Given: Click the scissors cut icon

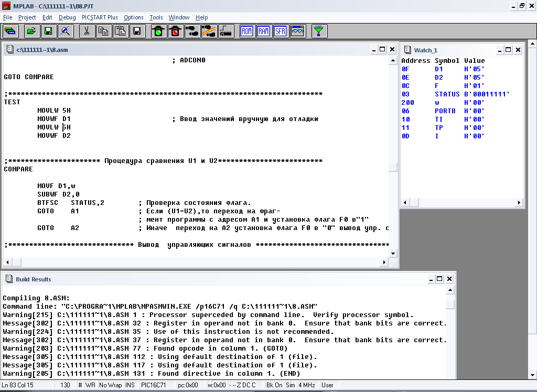Looking at the screenshot, I should pyautogui.click(x=87, y=31).
